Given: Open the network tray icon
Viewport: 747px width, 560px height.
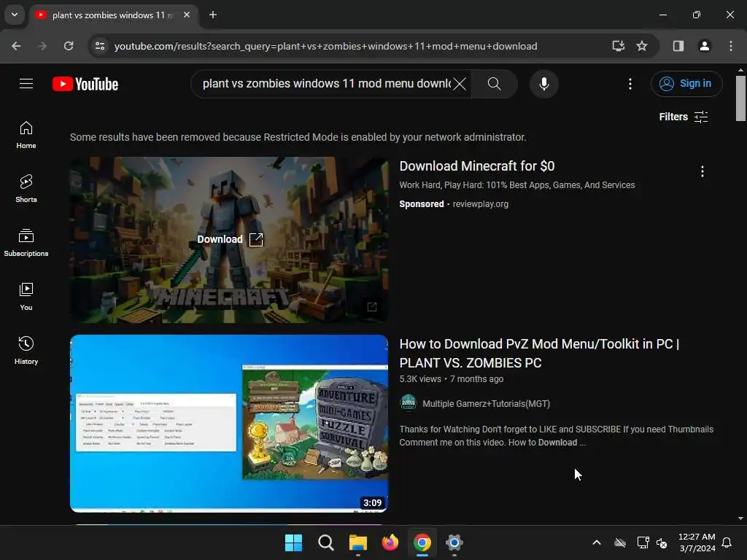Looking at the screenshot, I should click(643, 542).
